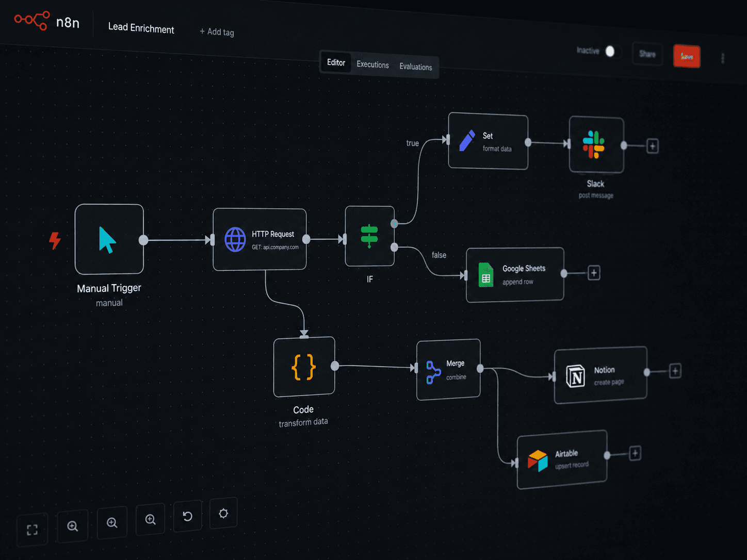This screenshot has width=747, height=560.
Task: Click the Set node output connector dot
Action: pos(528,142)
